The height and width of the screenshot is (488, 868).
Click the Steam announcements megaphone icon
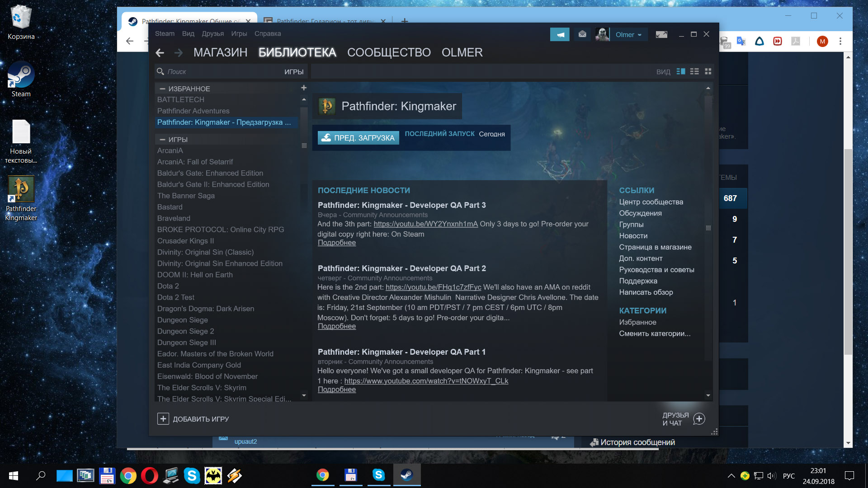pos(560,35)
